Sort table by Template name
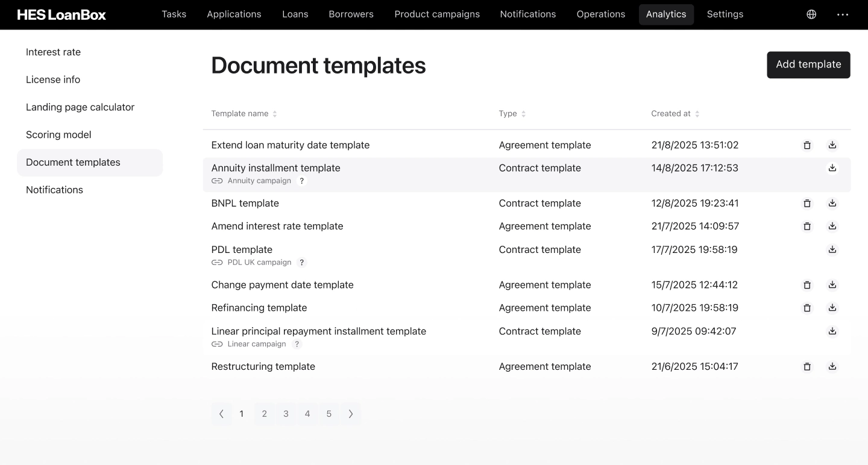 (275, 114)
